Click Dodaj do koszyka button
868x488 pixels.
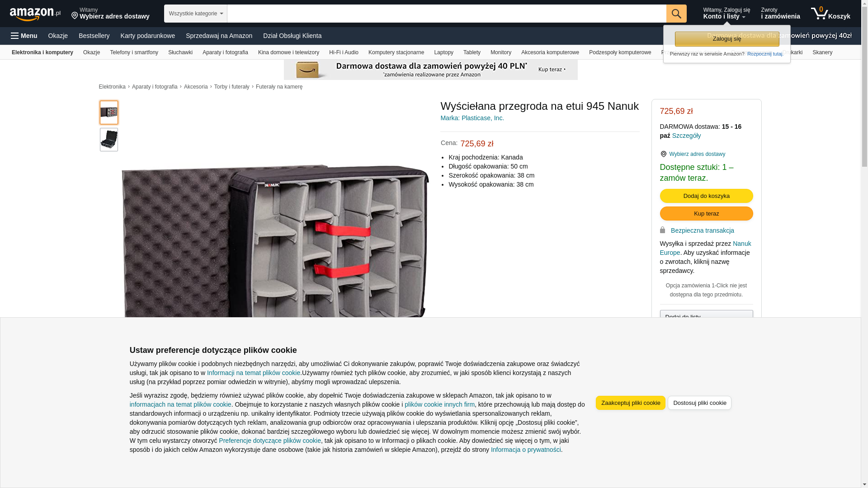point(706,196)
